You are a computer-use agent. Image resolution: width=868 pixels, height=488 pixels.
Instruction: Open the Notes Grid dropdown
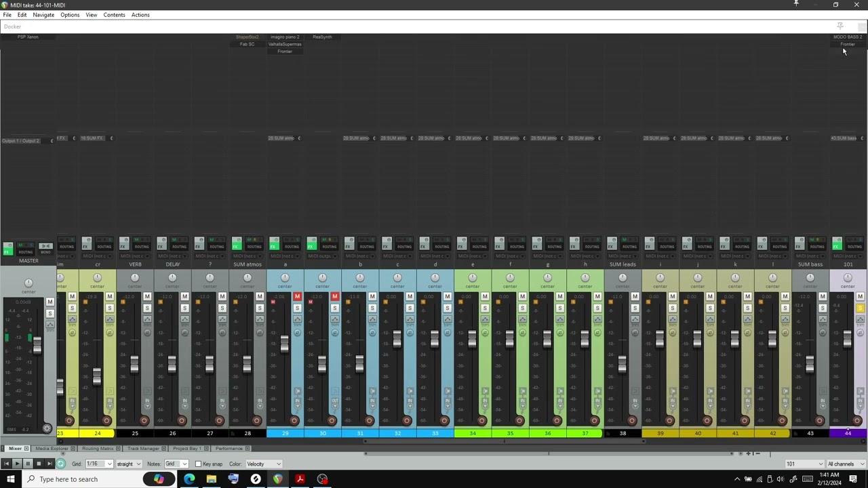coord(176,464)
